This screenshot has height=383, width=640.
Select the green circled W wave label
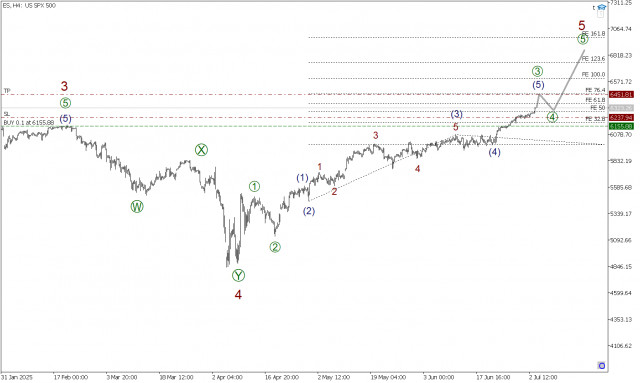click(x=137, y=207)
